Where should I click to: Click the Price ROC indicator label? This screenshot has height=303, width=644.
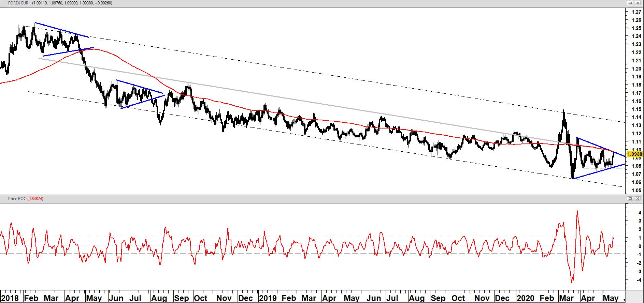pyautogui.click(x=17, y=198)
